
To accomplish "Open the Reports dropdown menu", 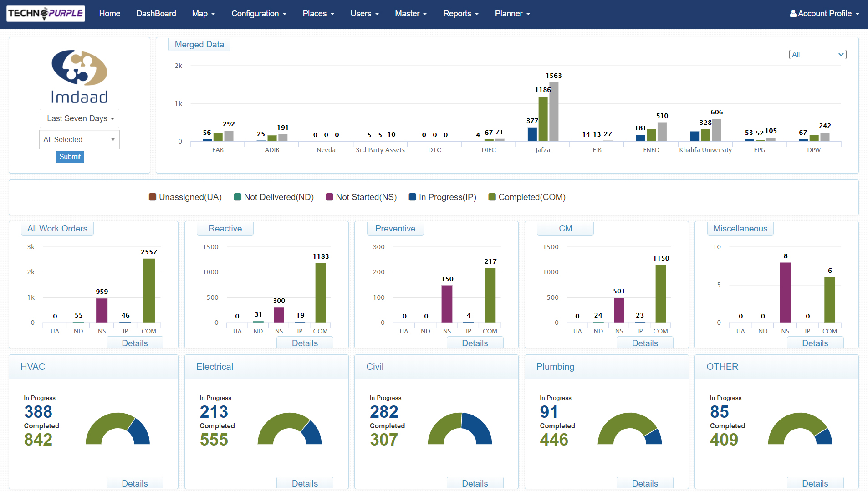I will tap(461, 14).
